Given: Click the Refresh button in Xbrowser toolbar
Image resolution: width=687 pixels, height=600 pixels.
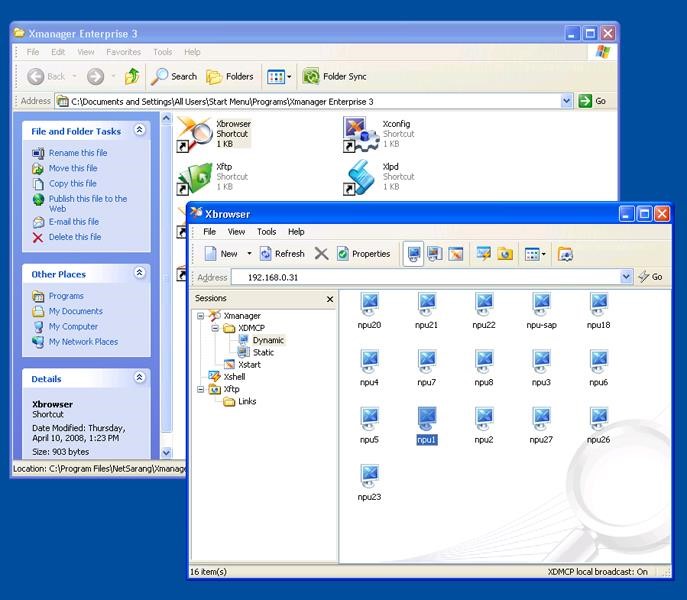Looking at the screenshot, I should click(x=281, y=254).
